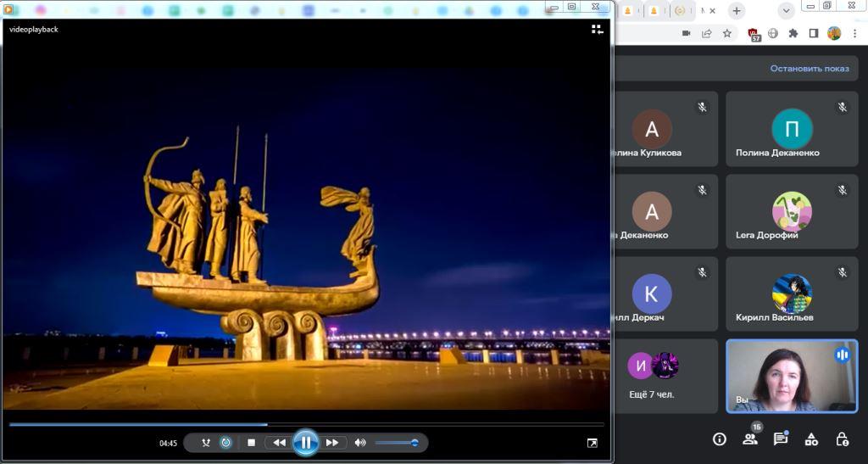
Task: Click muted mic icon on Lera Дорофий tile
Action: tap(842, 190)
